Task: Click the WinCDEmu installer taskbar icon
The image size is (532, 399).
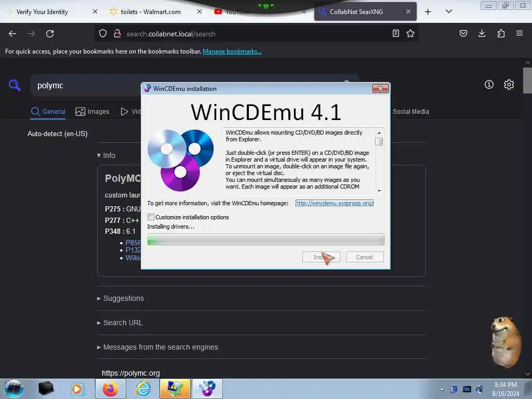Action: pyautogui.click(x=207, y=389)
